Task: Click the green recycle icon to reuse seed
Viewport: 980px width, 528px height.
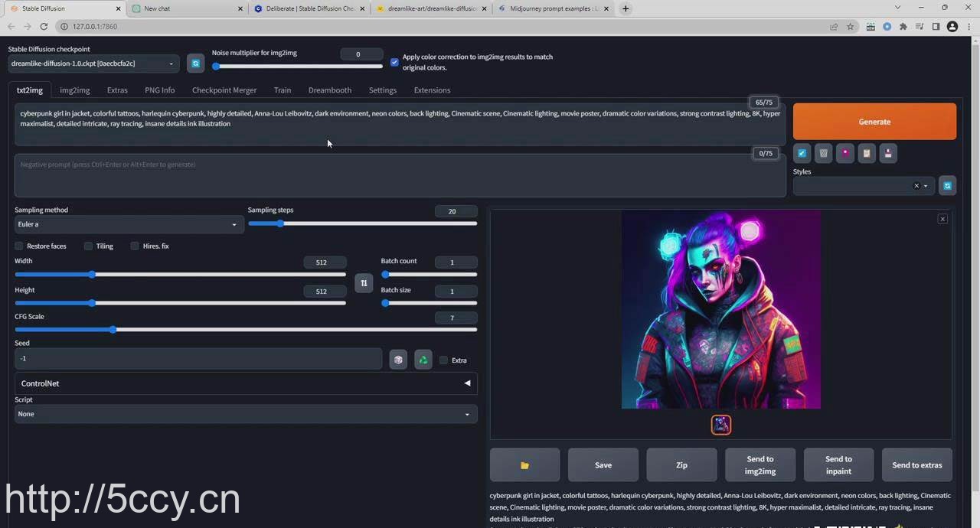Action: coord(423,360)
